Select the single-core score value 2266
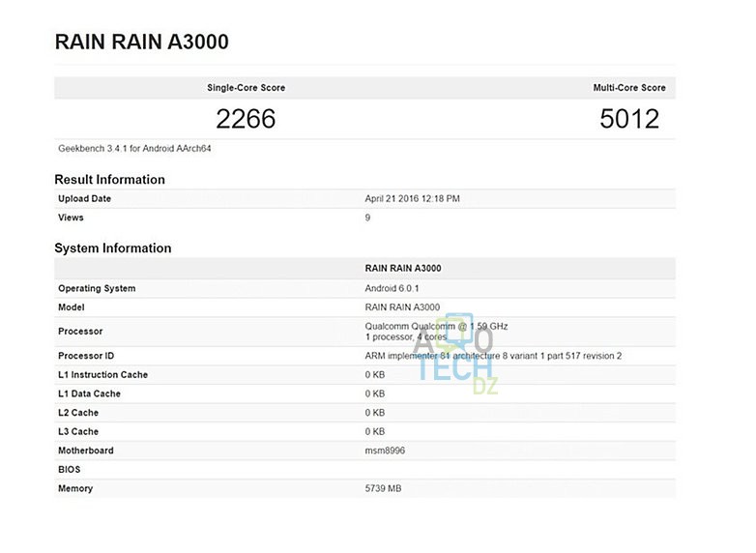The image size is (756, 553). [246, 119]
